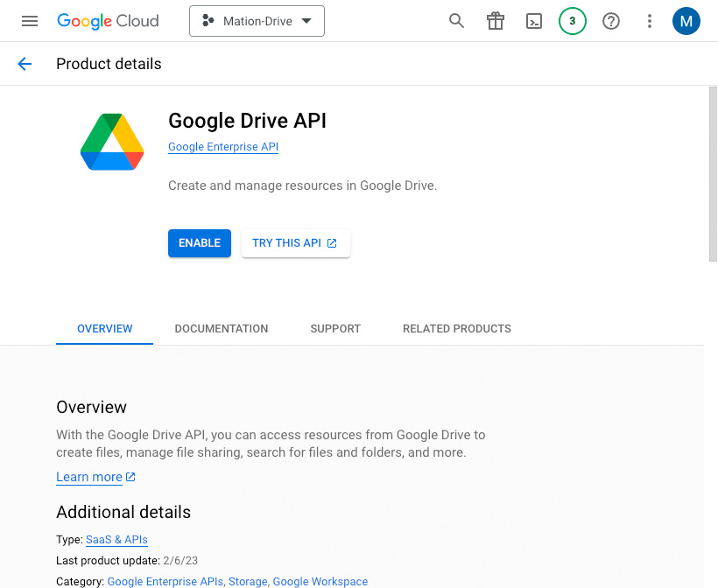718x588 pixels.
Task: Click the Additional details heading
Action: pyautogui.click(x=123, y=512)
